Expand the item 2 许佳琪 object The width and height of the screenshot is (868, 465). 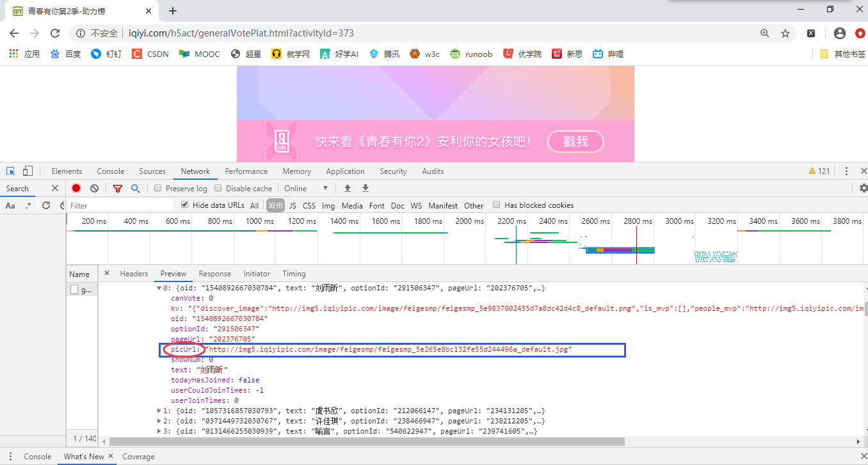click(x=159, y=421)
